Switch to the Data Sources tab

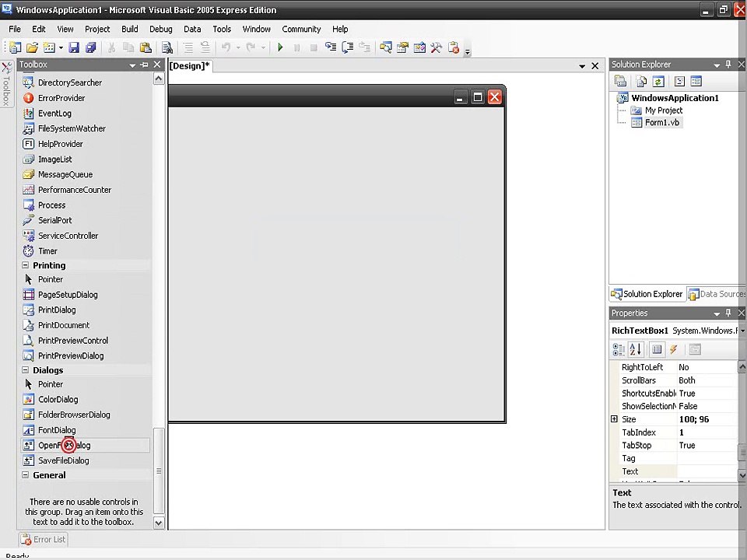click(x=717, y=294)
